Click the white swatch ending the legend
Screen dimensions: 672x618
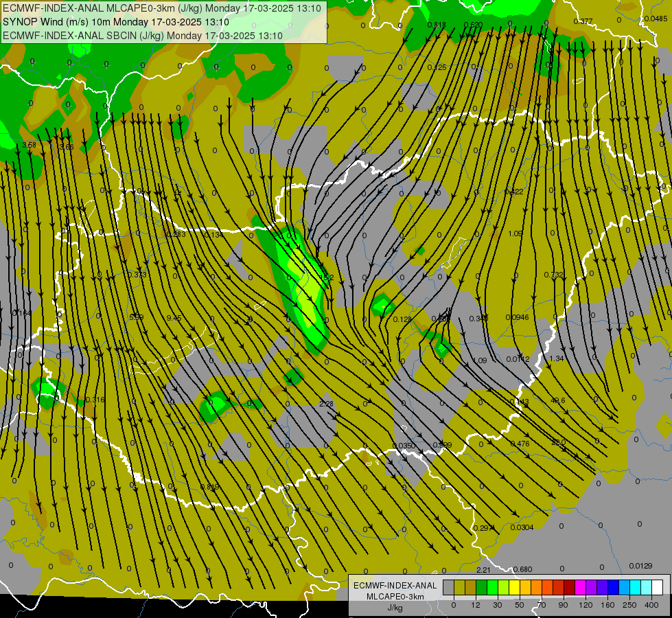(x=658, y=587)
